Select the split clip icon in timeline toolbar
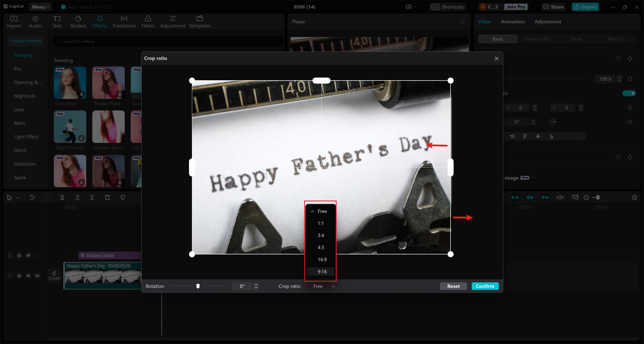644x344 pixels. (62, 198)
